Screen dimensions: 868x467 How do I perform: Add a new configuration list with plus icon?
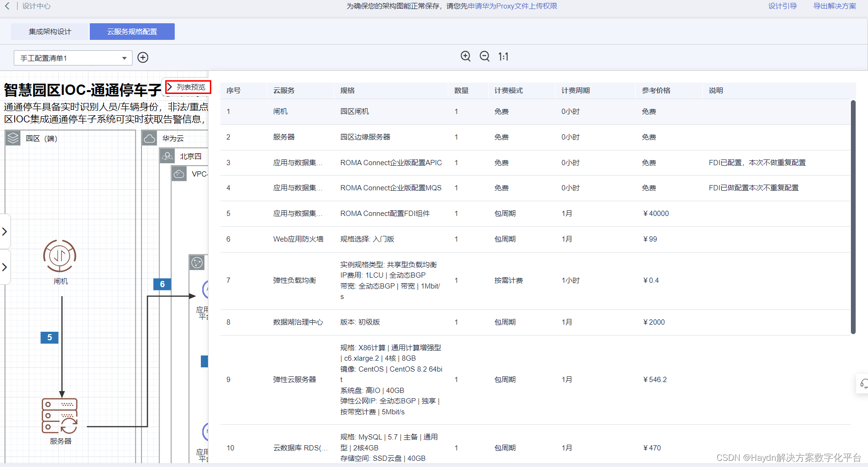point(143,57)
